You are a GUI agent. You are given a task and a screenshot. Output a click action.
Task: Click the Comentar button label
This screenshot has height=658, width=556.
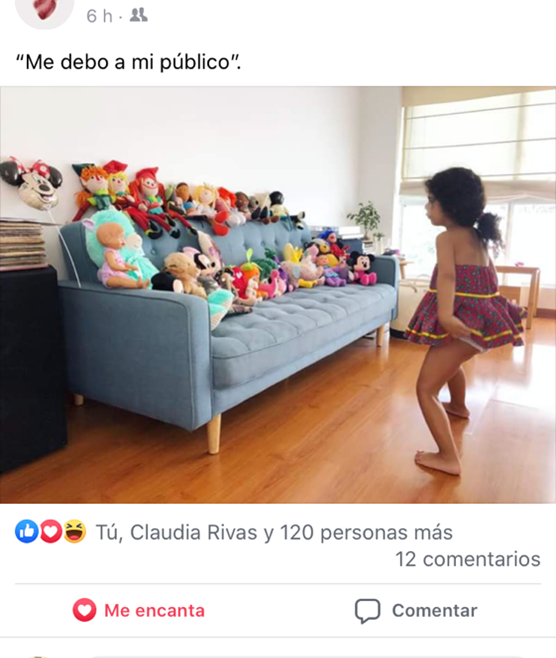(435, 611)
